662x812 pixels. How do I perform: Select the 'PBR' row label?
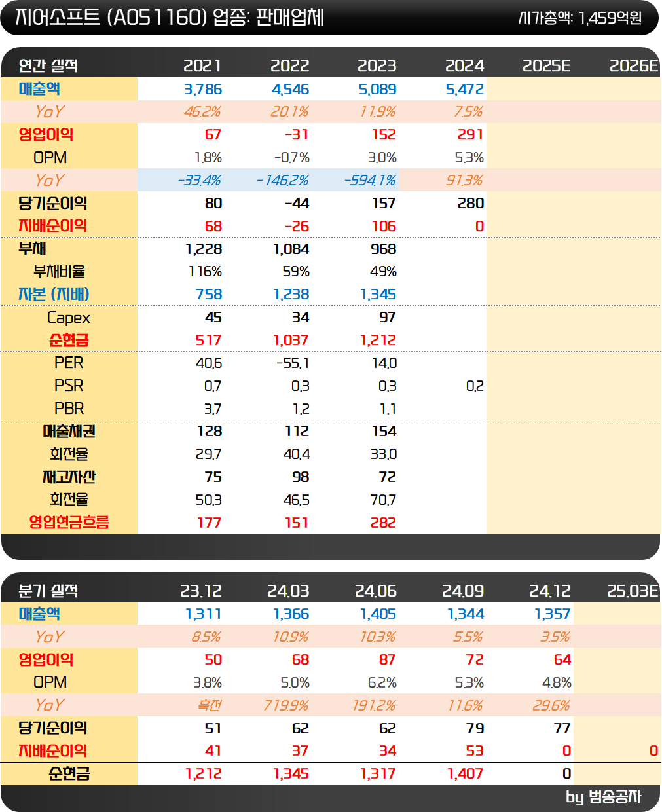[69, 409]
